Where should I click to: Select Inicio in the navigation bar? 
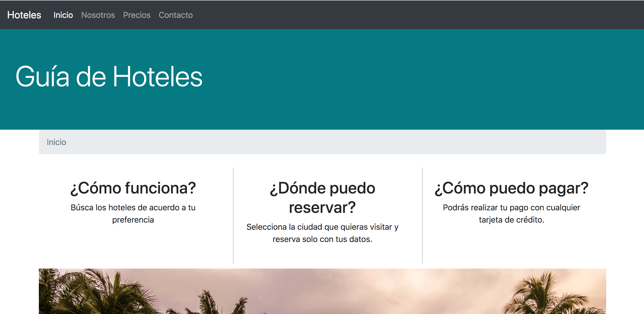click(63, 15)
